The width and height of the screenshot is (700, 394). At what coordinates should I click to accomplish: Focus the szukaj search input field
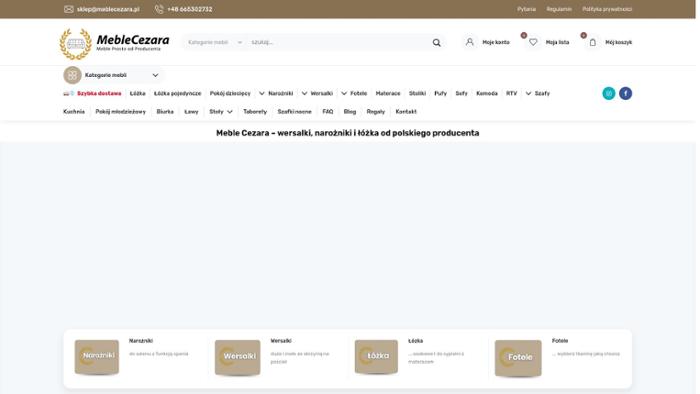point(337,42)
